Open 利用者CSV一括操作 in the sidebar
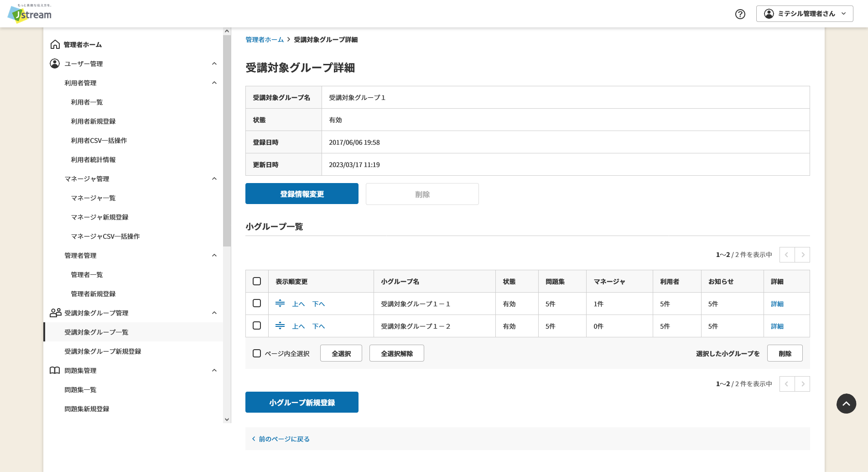Screen dimensions: 868x472 (x=99, y=140)
